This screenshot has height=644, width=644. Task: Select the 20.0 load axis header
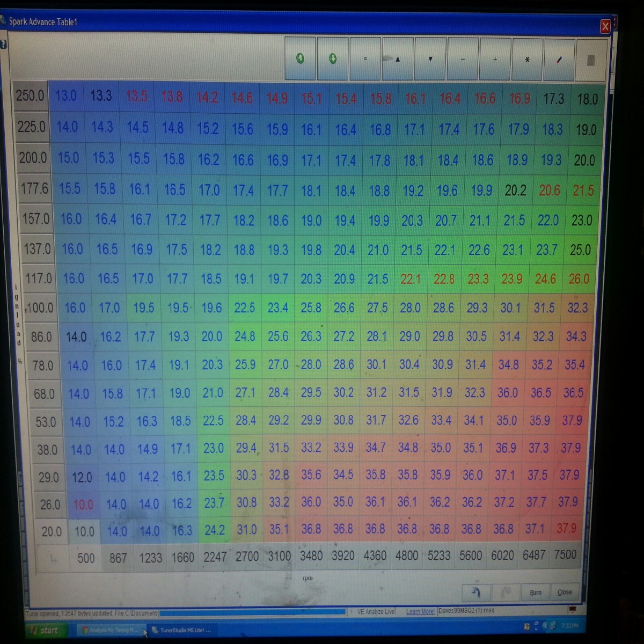coord(52,532)
